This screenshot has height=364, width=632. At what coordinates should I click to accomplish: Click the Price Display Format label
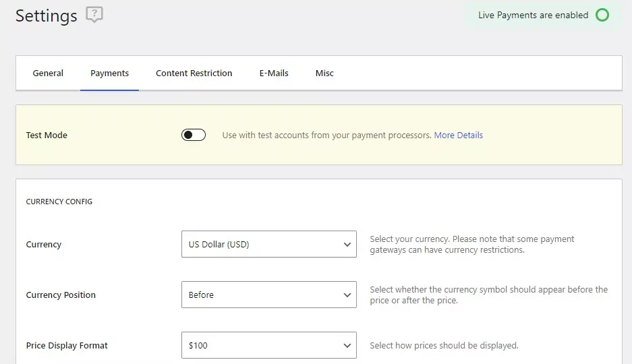[67, 346]
